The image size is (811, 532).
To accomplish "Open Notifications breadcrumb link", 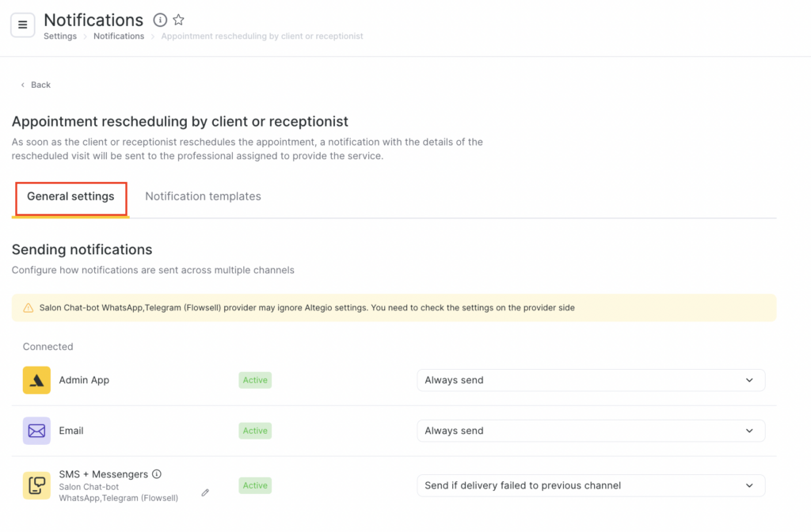I will (x=119, y=36).
